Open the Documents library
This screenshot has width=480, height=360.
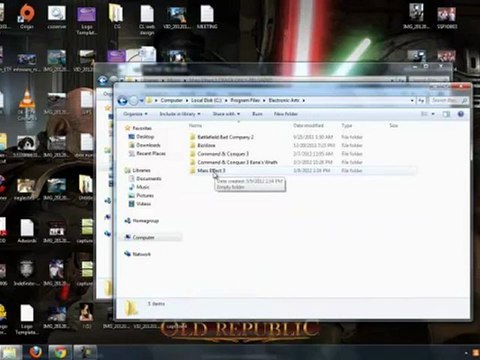(149, 179)
